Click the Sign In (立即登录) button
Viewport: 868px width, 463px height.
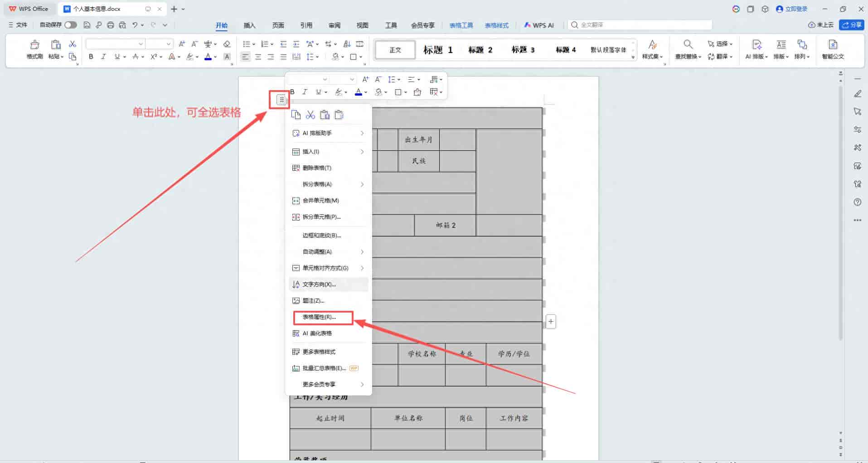pos(792,9)
